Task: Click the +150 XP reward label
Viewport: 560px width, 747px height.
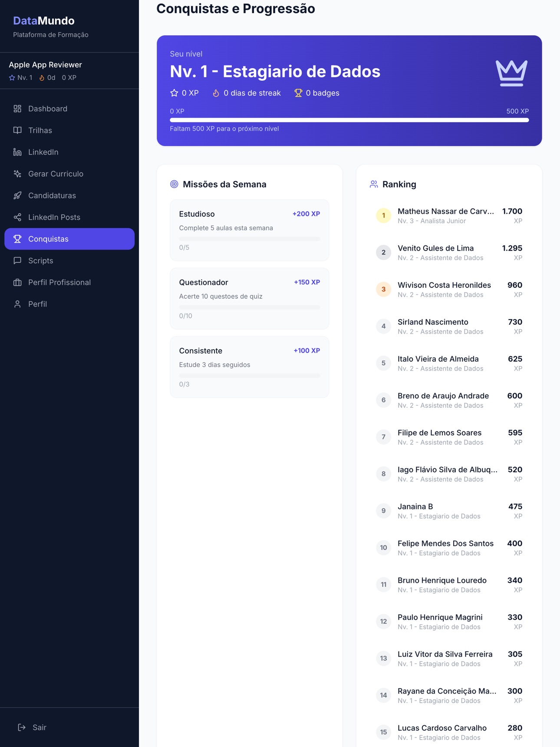Action: [x=307, y=282]
